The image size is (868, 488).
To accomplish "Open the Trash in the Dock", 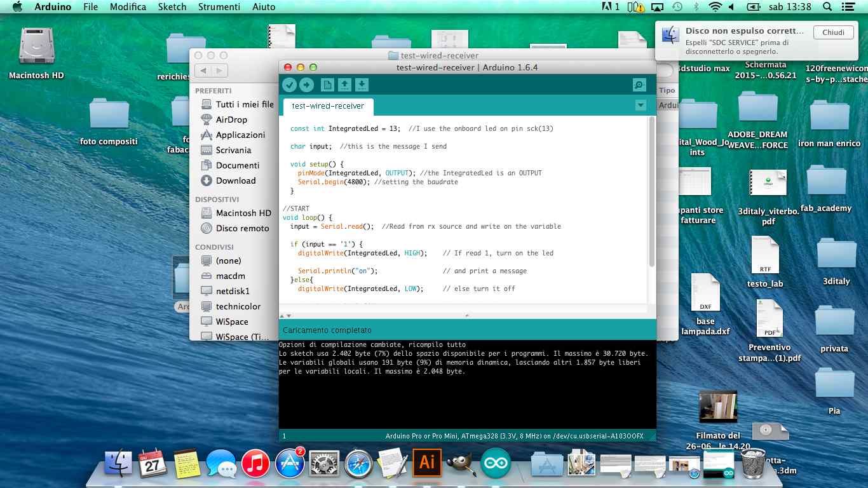I will 753,463.
